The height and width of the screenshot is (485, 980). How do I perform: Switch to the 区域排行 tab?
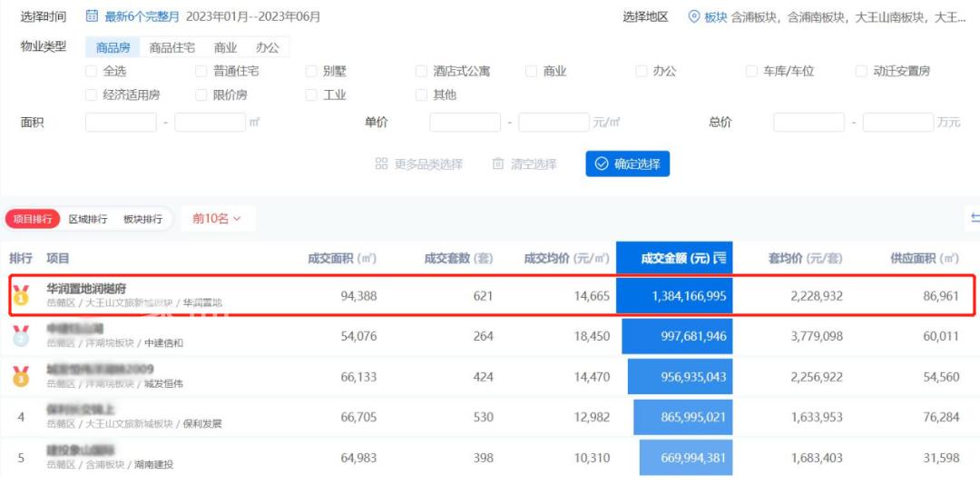[88, 219]
